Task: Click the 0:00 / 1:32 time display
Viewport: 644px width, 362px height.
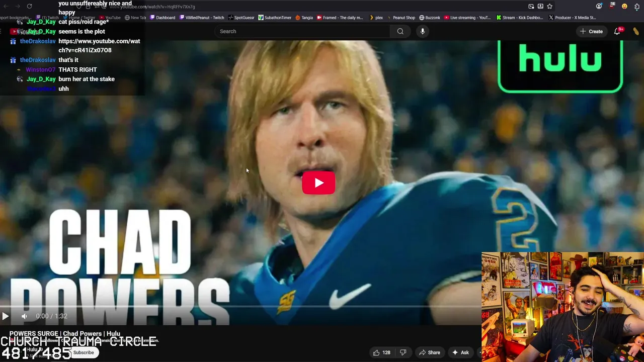Action: click(x=51, y=316)
